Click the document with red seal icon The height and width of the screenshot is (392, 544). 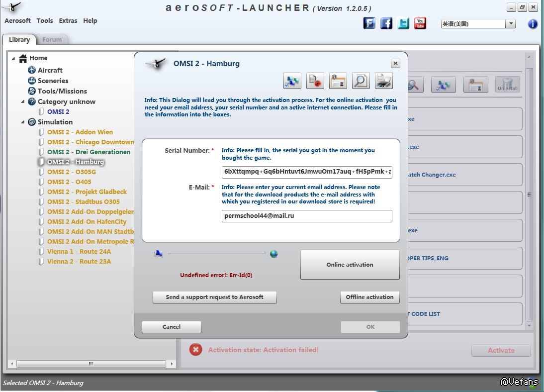315,81
